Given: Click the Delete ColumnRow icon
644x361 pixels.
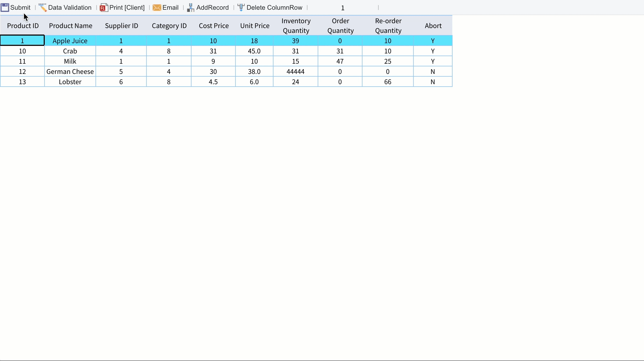Looking at the screenshot, I should point(241,8).
